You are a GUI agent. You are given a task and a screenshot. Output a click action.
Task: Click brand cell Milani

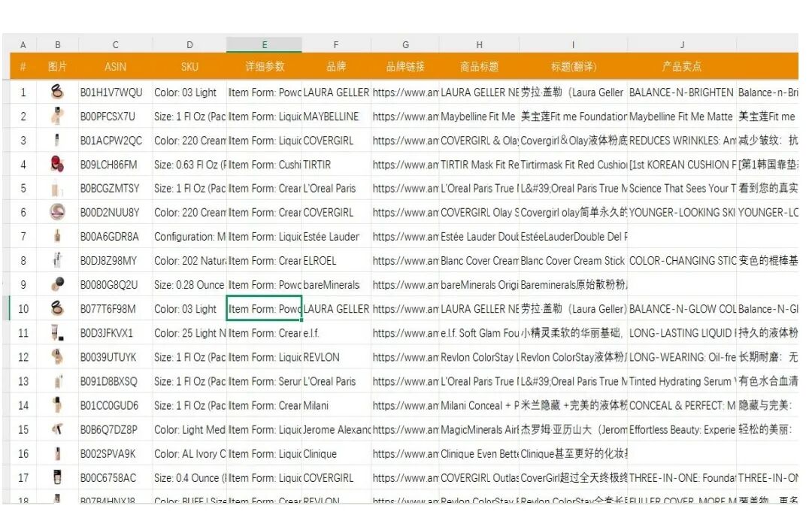337,405
